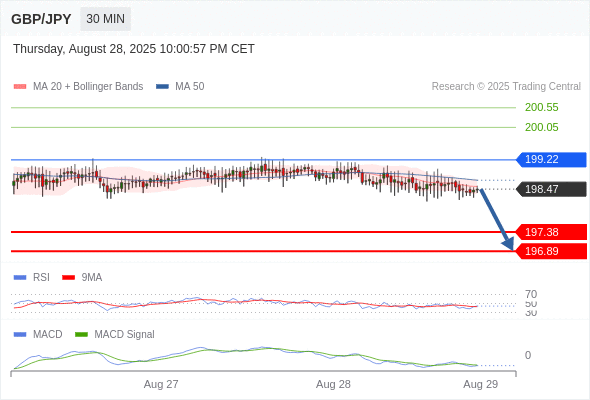
Task: Click the red 197.38 support tag
Action: (x=551, y=232)
